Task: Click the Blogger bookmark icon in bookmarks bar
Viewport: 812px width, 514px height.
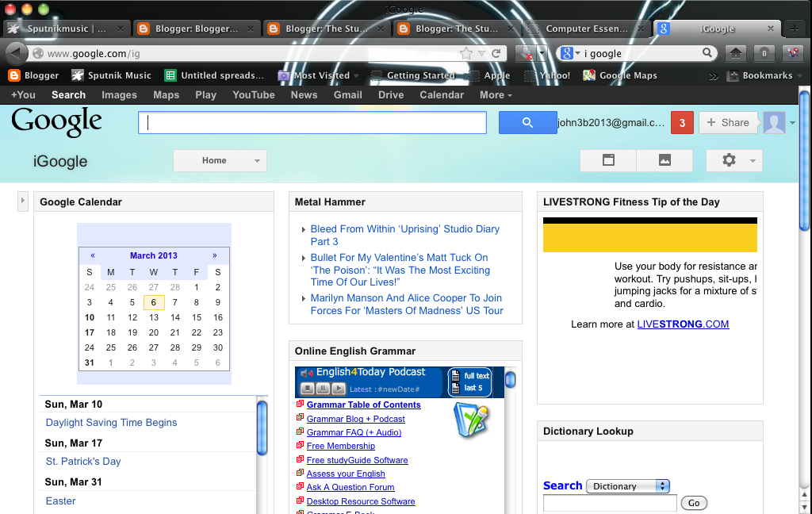Action: tap(14, 75)
